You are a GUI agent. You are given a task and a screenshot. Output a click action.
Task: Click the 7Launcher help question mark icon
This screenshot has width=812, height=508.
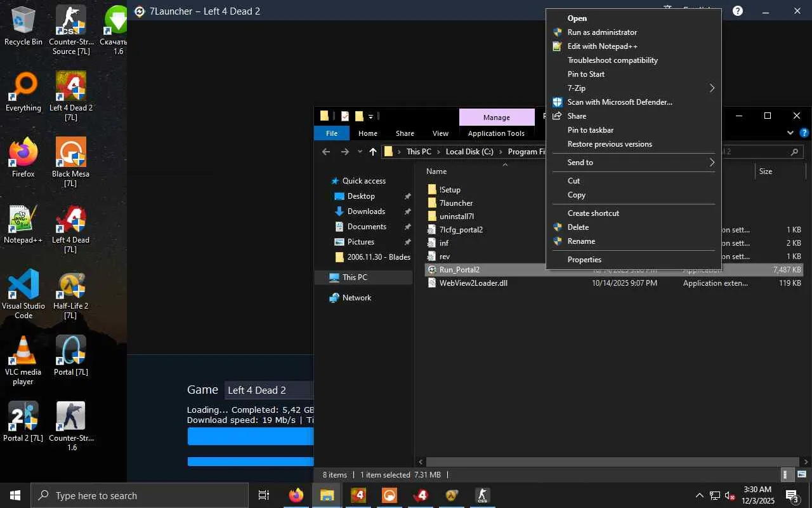coord(738,11)
